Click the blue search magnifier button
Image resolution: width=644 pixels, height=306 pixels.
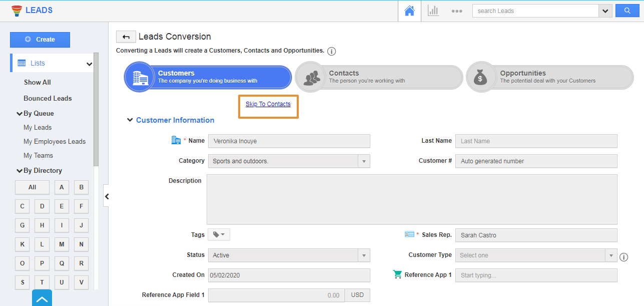627,11
